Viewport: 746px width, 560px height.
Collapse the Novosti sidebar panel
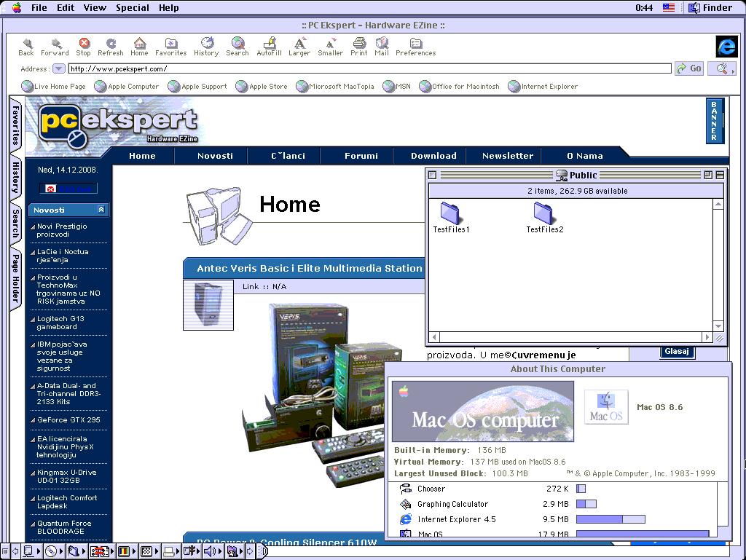[x=101, y=210]
